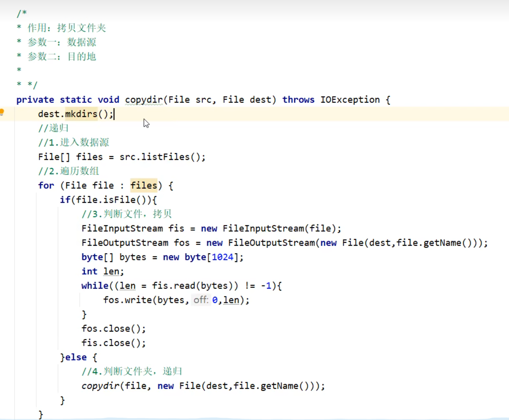Click the mkdirs method call

pyautogui.click(x=81, y=114)
